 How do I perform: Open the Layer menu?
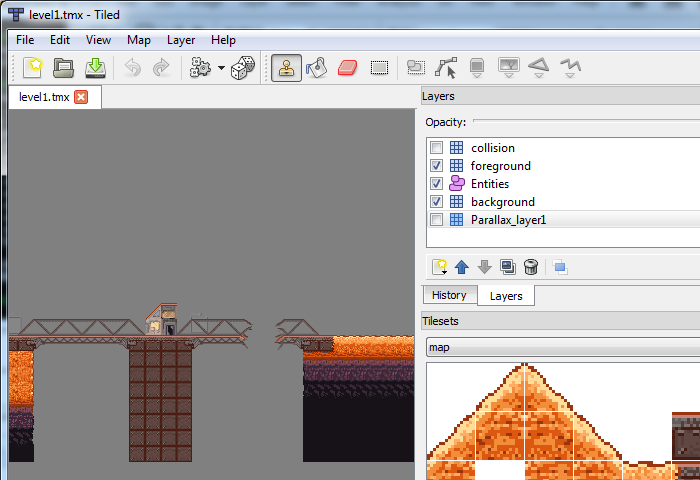(x=181, y=40)
